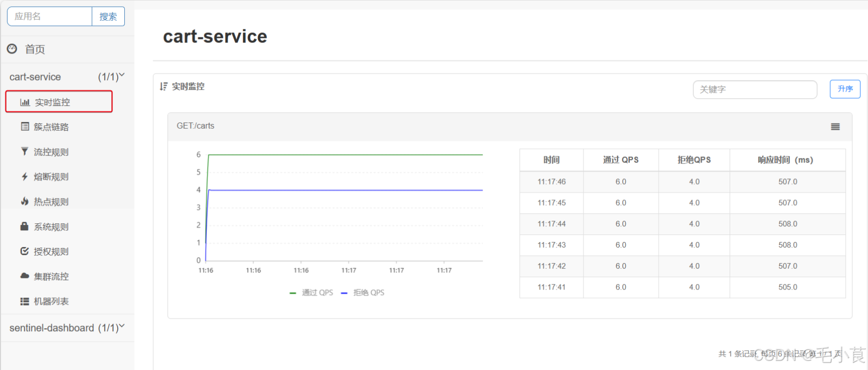Click the lock icon for 系统规则
Screen dimensions: 868x370
tap(24, 226)
